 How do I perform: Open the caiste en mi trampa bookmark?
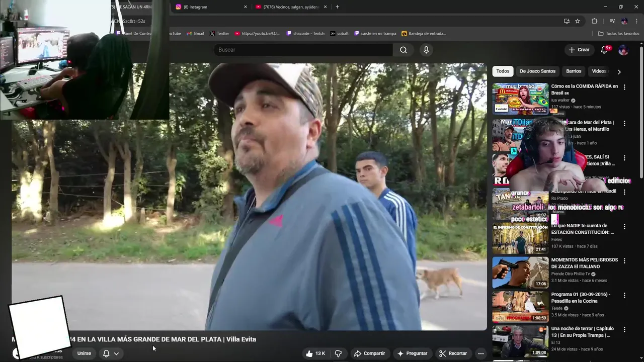pos(375,34)
